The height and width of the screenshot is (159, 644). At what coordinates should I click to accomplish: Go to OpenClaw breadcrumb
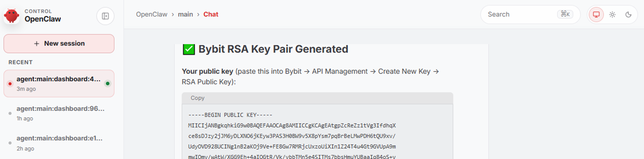152,14
